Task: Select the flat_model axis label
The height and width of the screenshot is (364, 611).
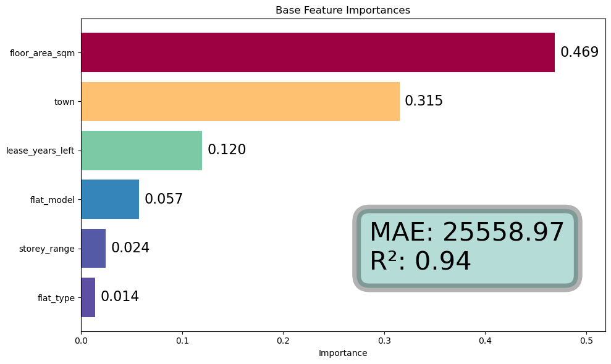Action: [53, 200]
